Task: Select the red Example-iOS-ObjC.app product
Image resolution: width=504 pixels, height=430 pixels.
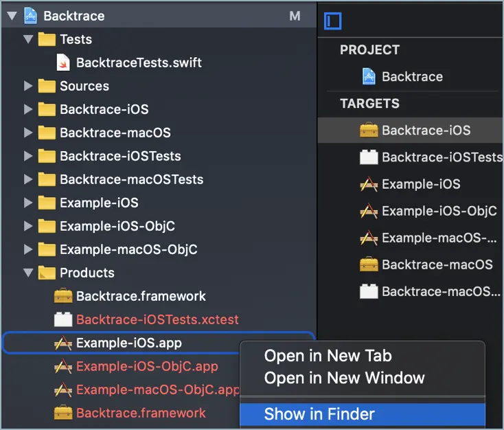Action: coord(146,366)
